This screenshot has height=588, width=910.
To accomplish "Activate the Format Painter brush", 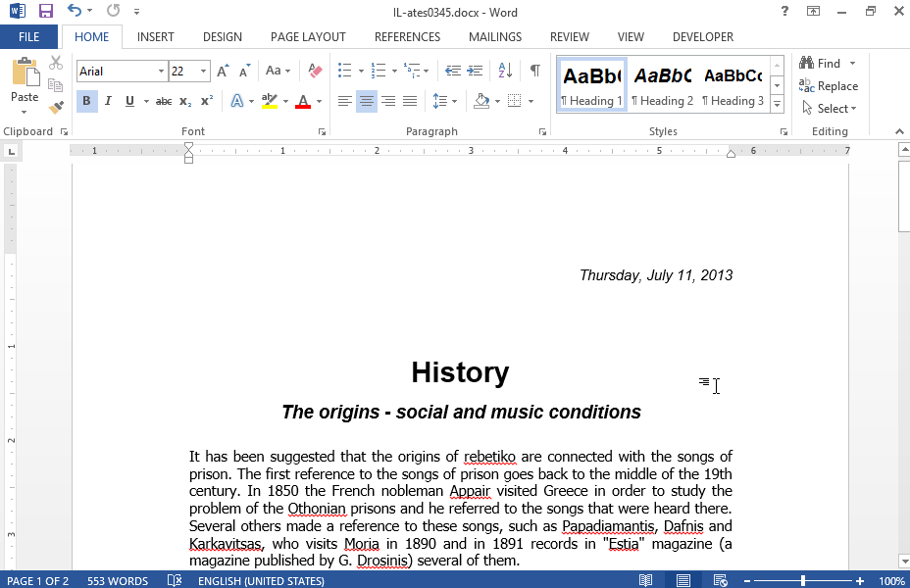I will [x=56, y=107].
